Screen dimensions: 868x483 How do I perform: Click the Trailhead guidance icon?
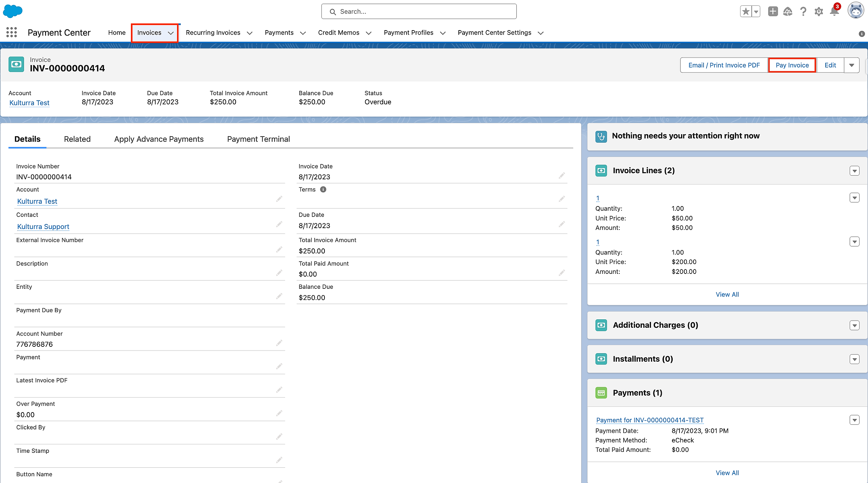[x=788, y=12]
